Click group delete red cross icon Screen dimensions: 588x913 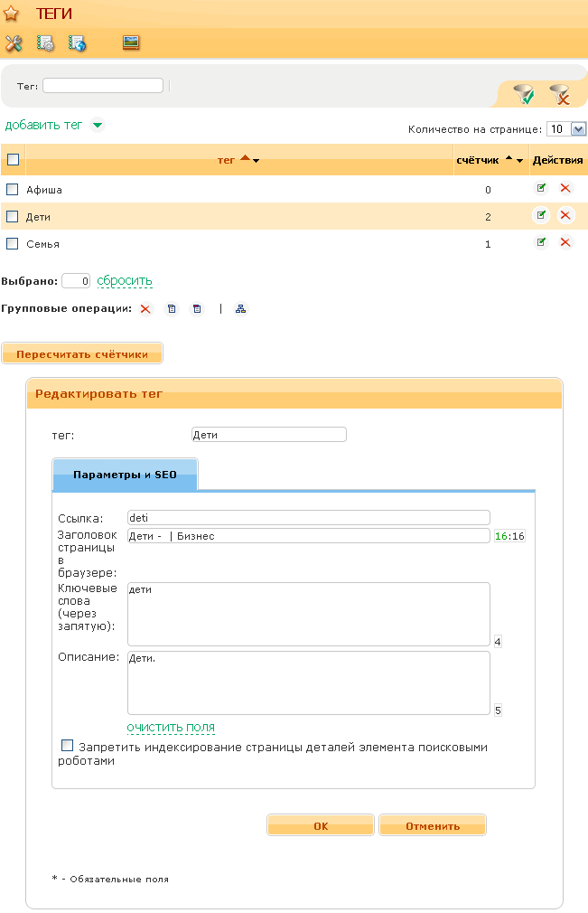pos(145,308)
